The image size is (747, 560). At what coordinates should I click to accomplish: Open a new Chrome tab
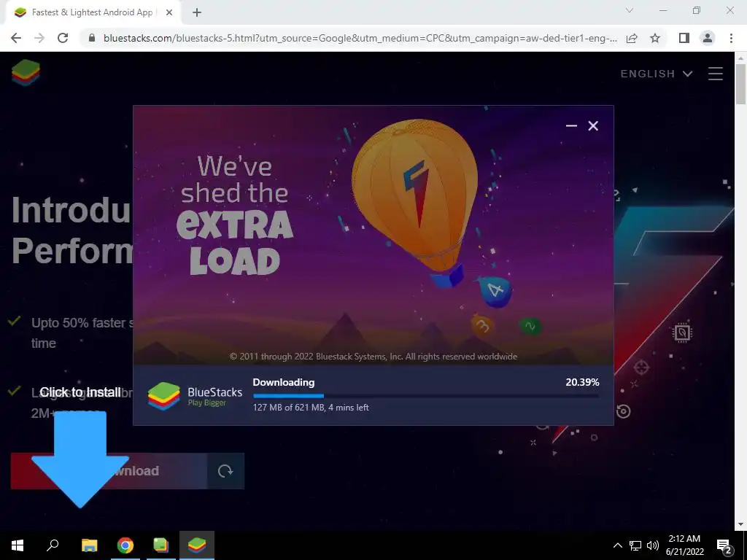[197, 12]
